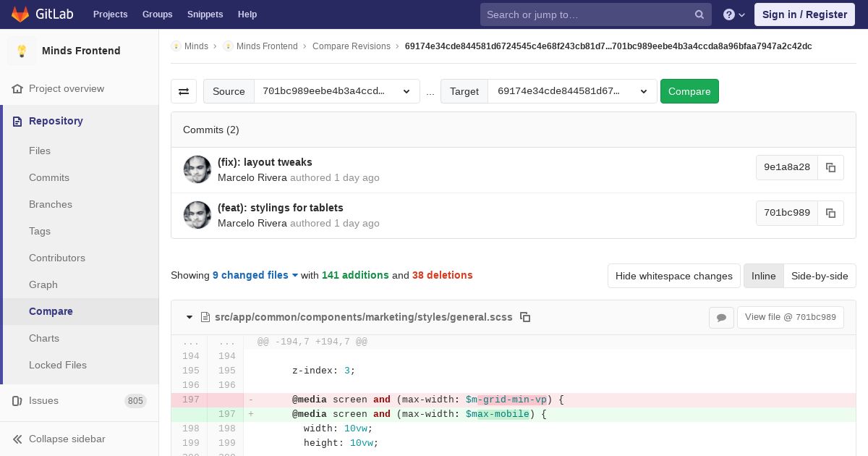Open the Source revision dropdown

click(336, 91)
